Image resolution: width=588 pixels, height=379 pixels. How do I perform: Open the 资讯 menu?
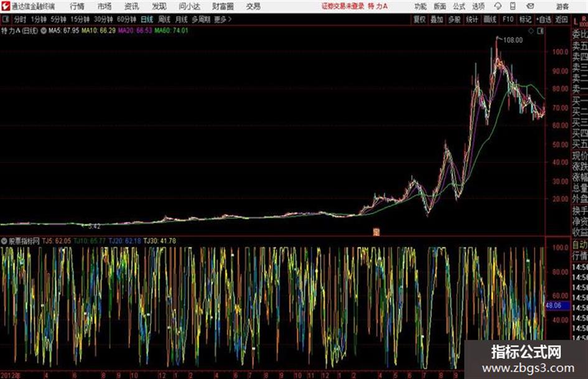click(x=131, y=6)
